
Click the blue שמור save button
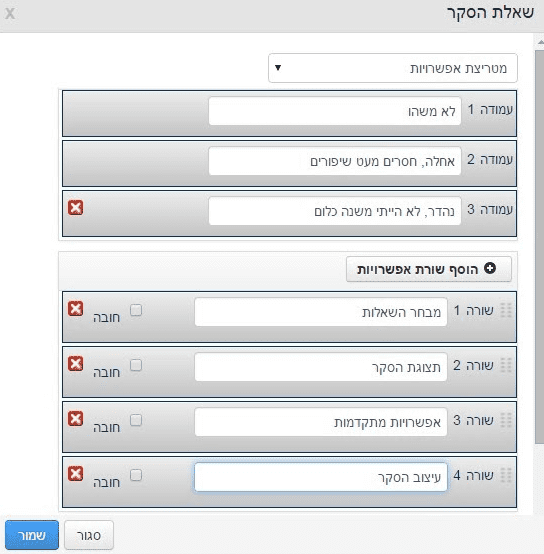tap(32, 535)
